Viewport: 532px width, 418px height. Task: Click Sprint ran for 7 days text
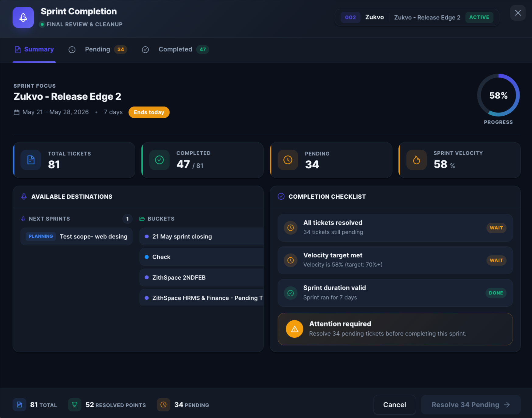coord(330,298)
